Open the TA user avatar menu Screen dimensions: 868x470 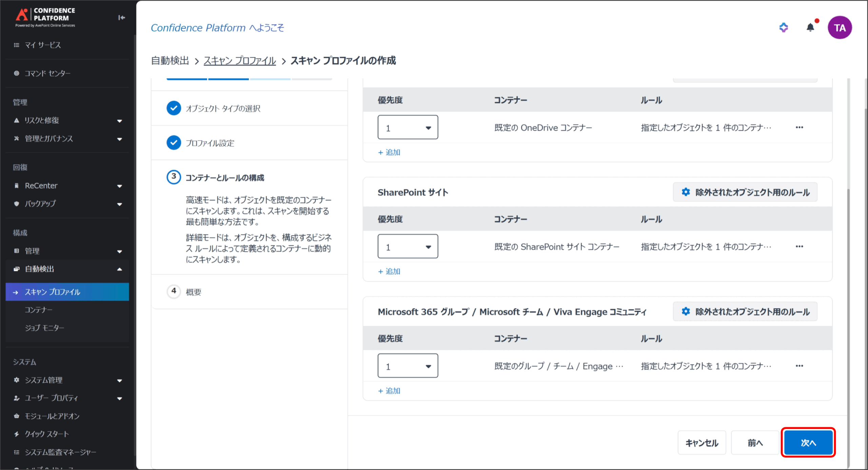click(840, 27)
